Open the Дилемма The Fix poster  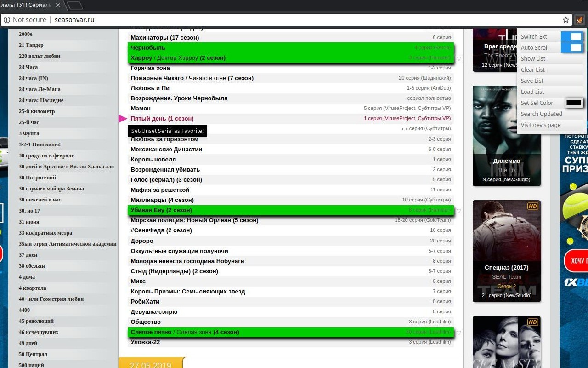tap(507, 135)
